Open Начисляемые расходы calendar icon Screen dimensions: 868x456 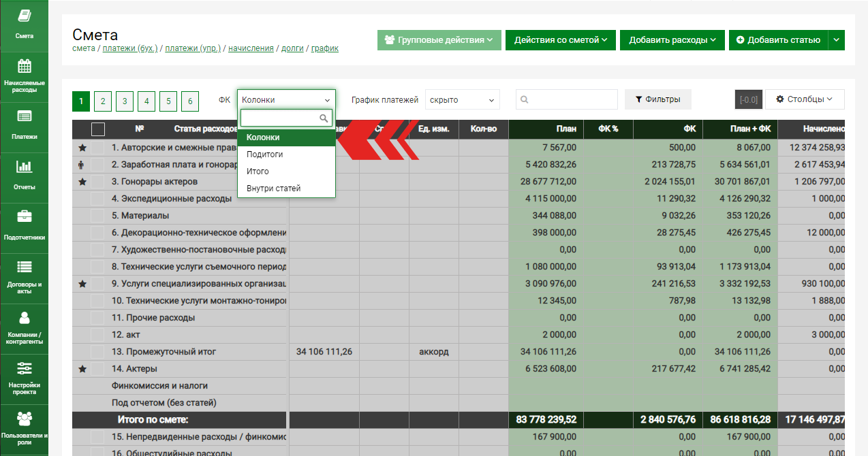25,67
